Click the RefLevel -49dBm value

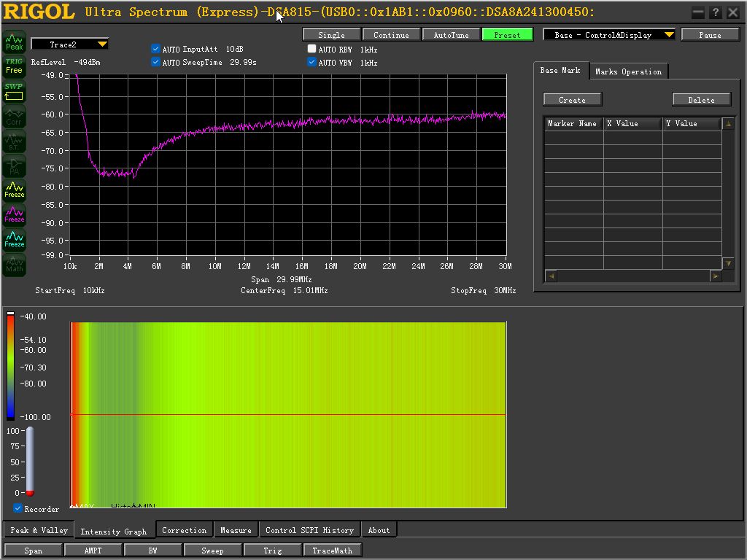[87, 63]
